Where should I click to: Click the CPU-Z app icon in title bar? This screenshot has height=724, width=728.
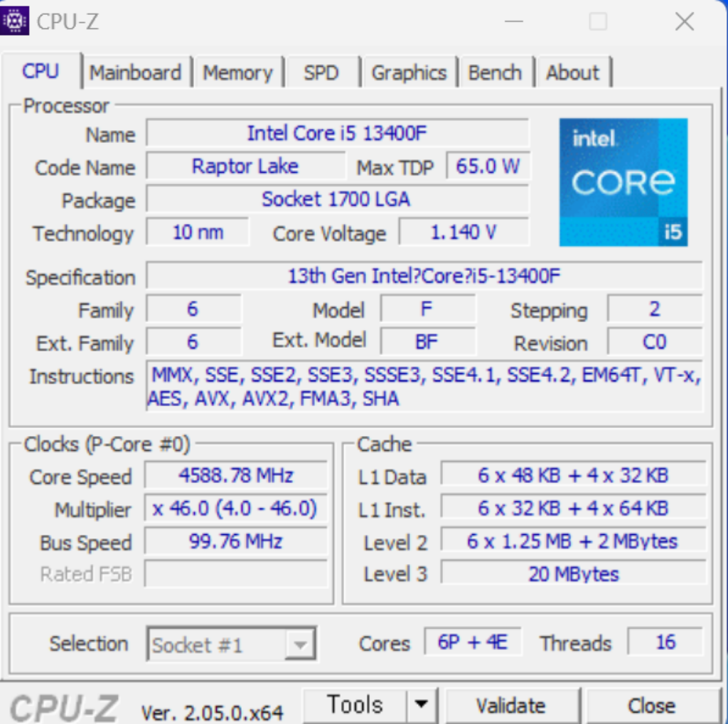(16, 21)
